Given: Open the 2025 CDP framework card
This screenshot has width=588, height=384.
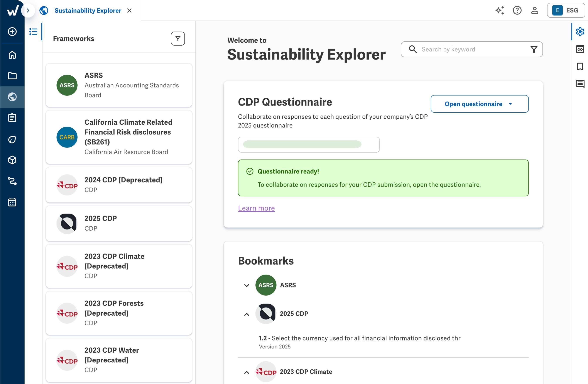Looking at the screenshot, I should [x=119, y=223].
